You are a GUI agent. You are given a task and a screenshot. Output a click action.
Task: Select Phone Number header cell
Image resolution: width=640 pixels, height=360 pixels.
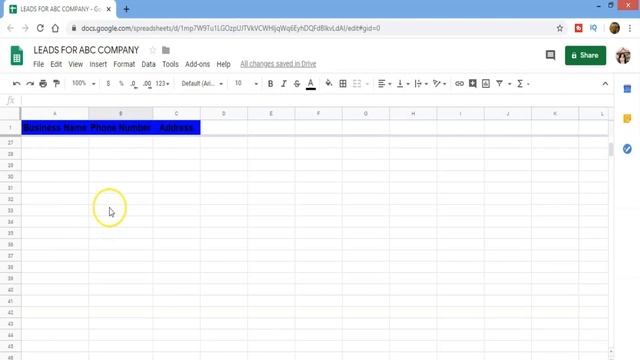pos(120,128)
